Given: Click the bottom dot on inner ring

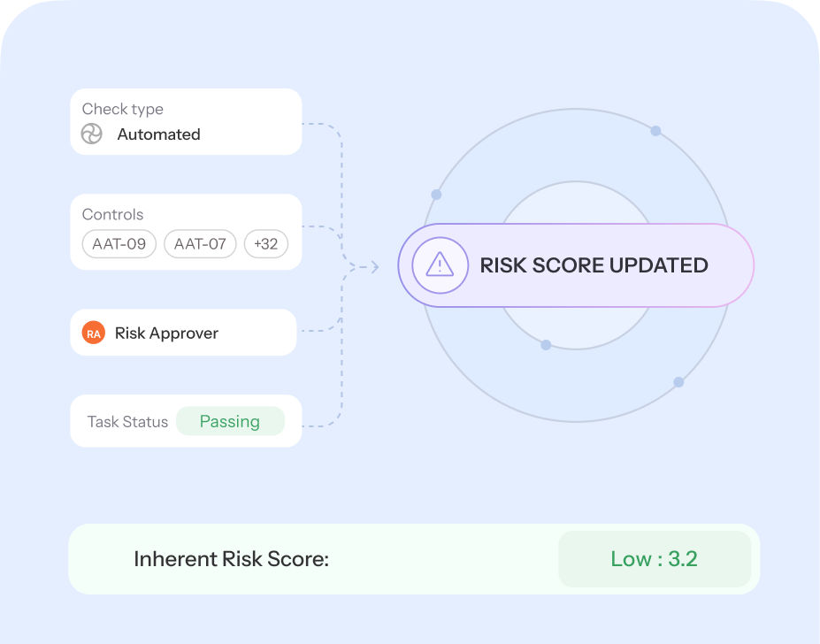Looking at the screenshot, I should [546, 344].
